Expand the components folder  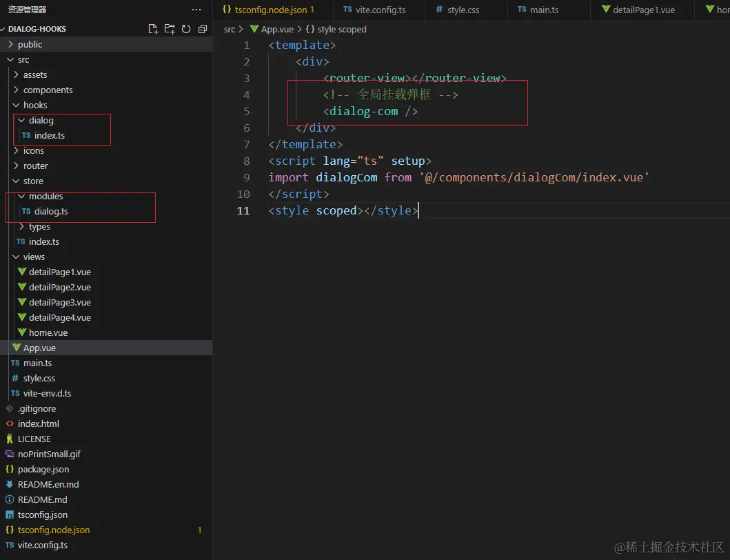106,90
